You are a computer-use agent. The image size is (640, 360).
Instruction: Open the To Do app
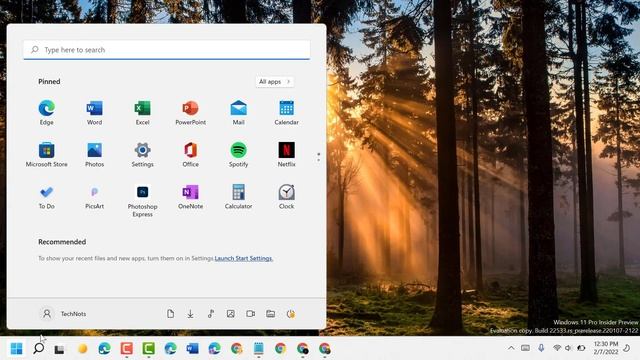[47, 197]
